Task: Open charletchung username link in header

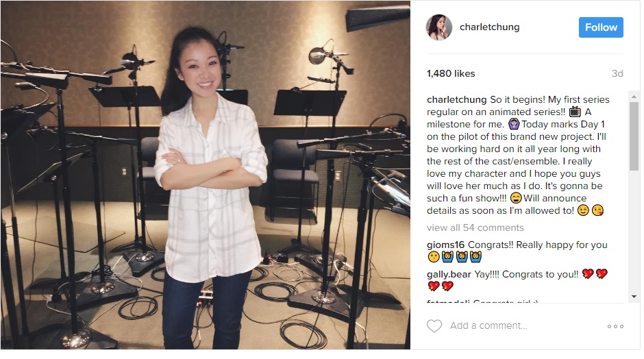Action: pos(489,27)
